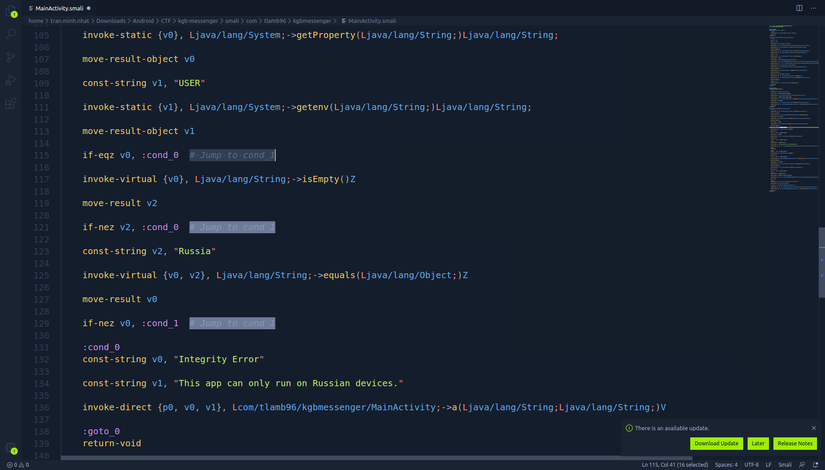Open the Explorer view in activity bar

pyautogui.click(x=11, y=11)
